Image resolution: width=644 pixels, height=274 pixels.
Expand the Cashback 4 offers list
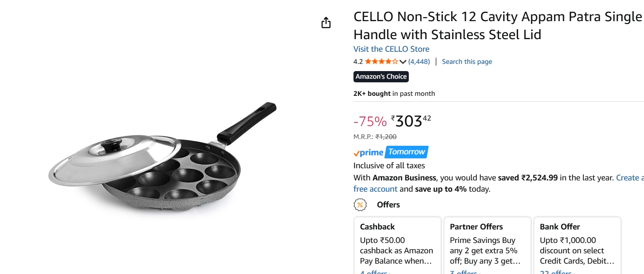point(374,272)
